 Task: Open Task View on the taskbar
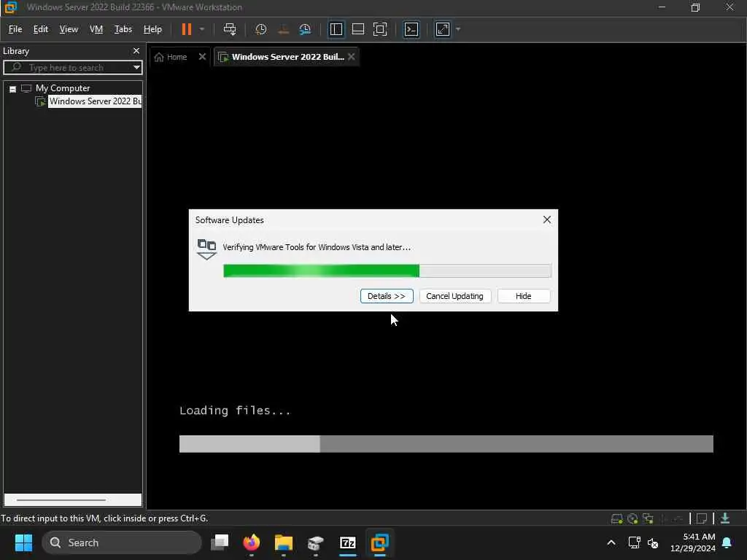[220, 542]
